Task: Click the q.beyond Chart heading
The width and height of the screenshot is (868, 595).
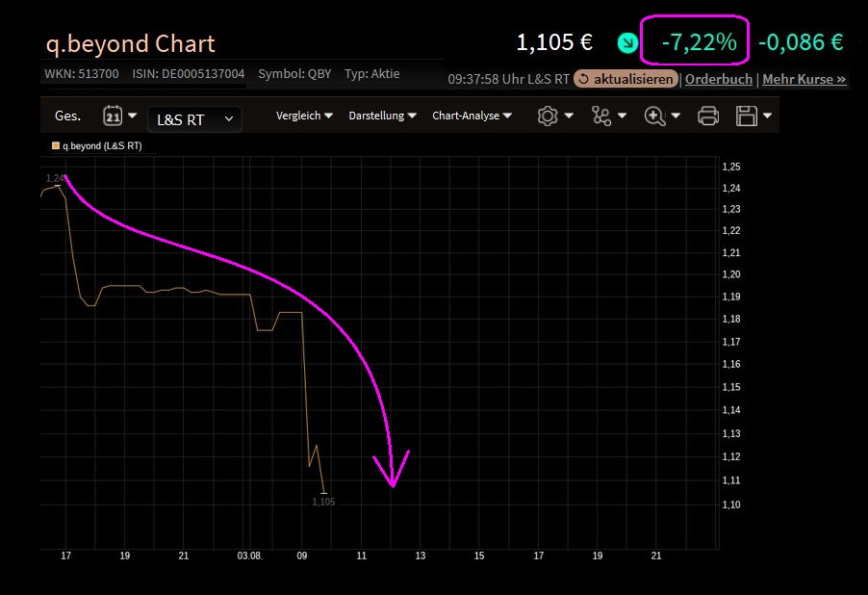Action: coord(130,43)
